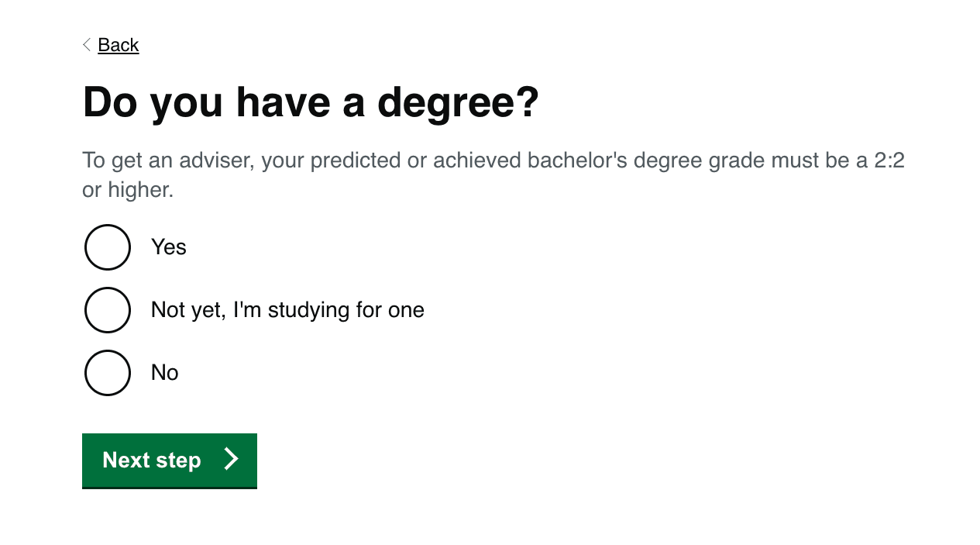
Task: Click the Yes label text
Action: pos(168,247)
